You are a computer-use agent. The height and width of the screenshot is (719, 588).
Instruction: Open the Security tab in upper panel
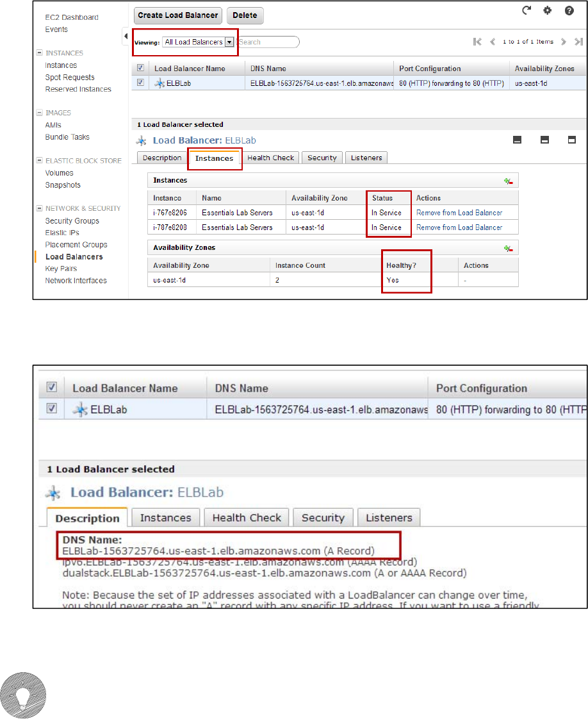point(322,158)
